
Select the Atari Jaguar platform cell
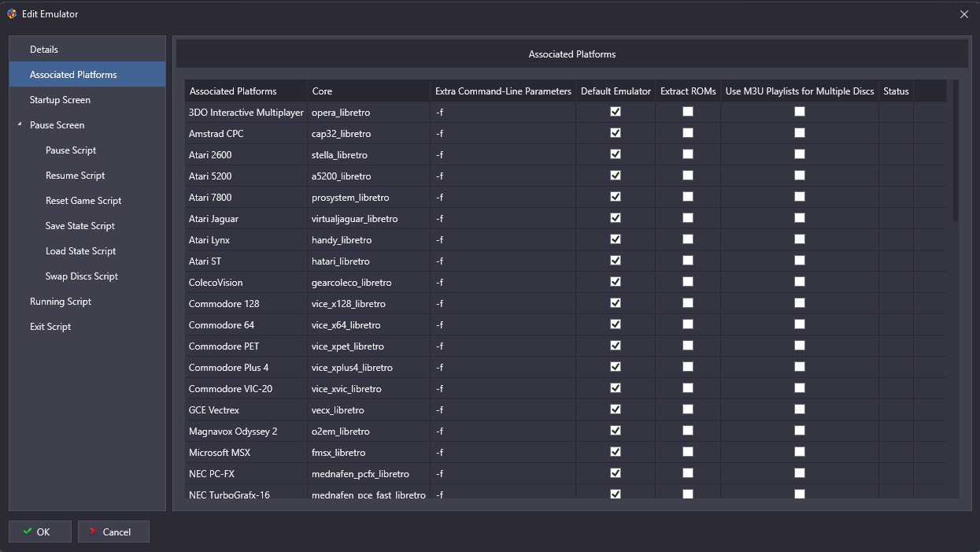coord(246,219)
